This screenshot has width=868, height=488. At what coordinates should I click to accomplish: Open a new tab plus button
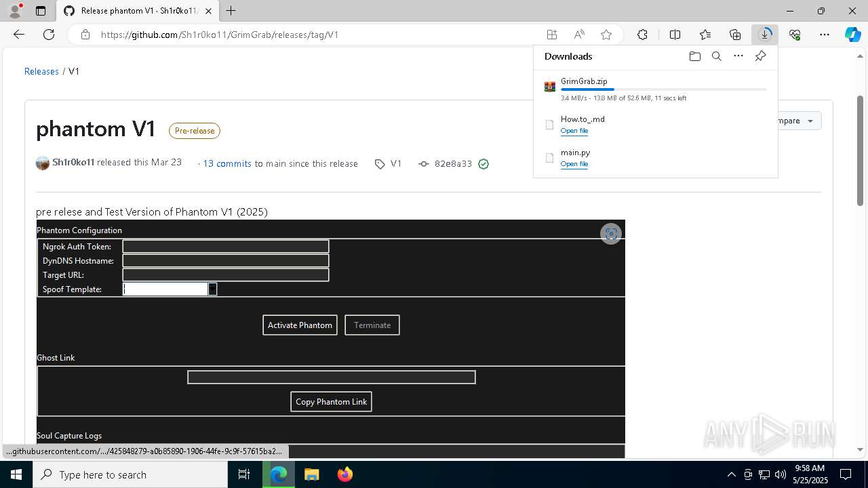(231, 11)
